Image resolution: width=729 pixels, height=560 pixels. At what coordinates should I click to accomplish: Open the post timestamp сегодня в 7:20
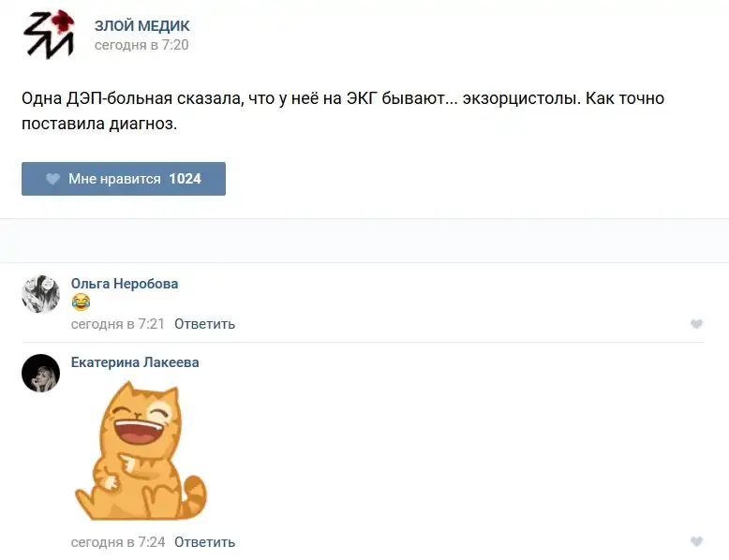(141, 45)
